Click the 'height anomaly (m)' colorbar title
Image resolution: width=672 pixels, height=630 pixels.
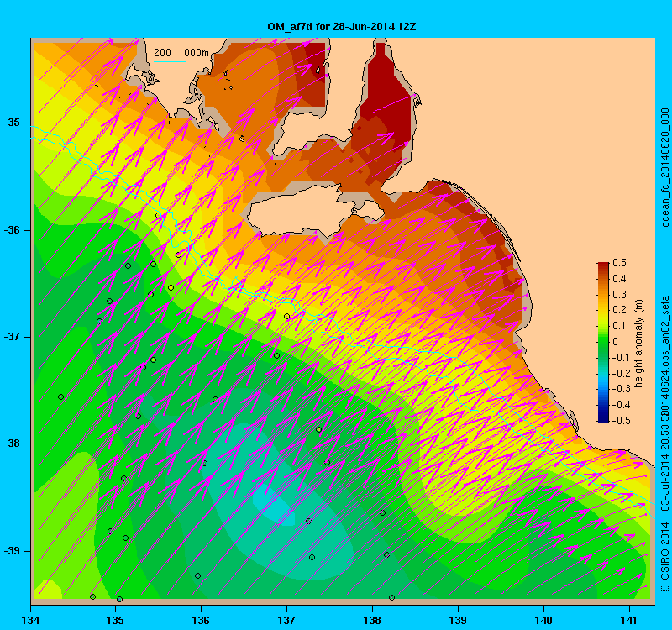click(639, 344)
